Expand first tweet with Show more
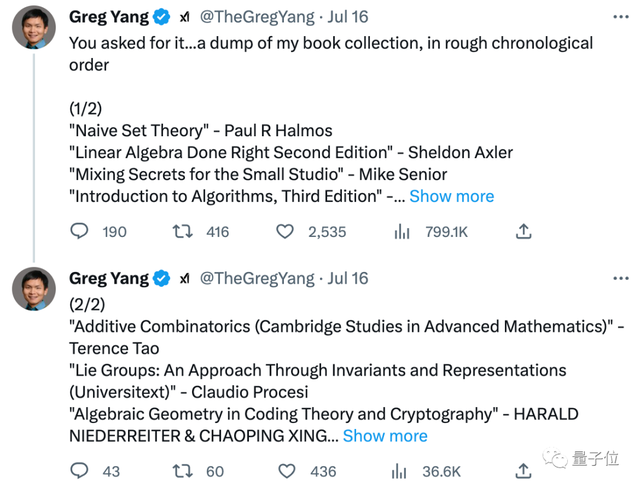The width and height of the screenshot is (640, 487). coord(451,197)
